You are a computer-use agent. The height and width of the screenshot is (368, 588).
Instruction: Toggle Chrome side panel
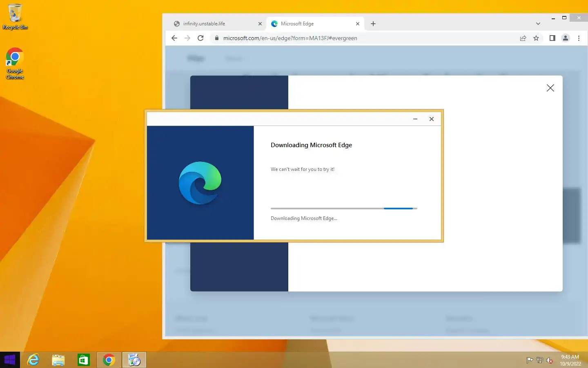tap(552, 38)
